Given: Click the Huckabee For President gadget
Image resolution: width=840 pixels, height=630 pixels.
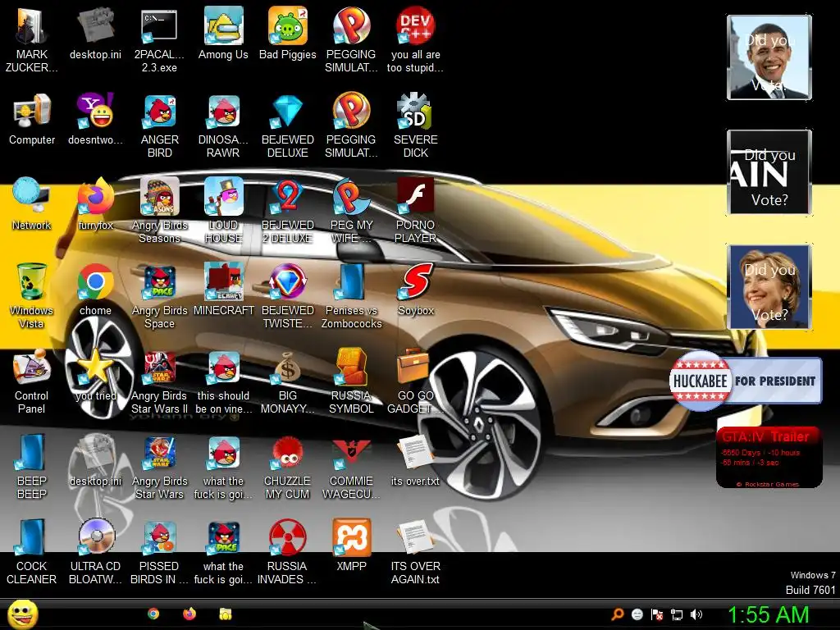Looking at the screenshot, I should [x=746, y=381].
